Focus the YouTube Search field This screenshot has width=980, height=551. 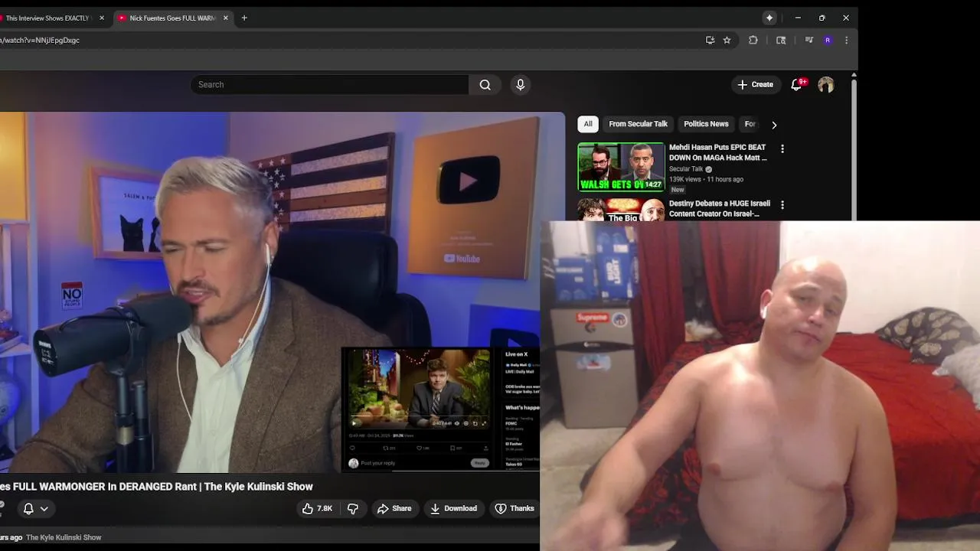(x=329, y=84)
